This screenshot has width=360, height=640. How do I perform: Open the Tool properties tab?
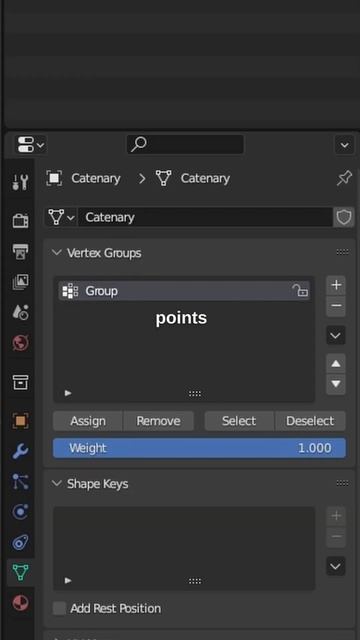click(20, 182)
